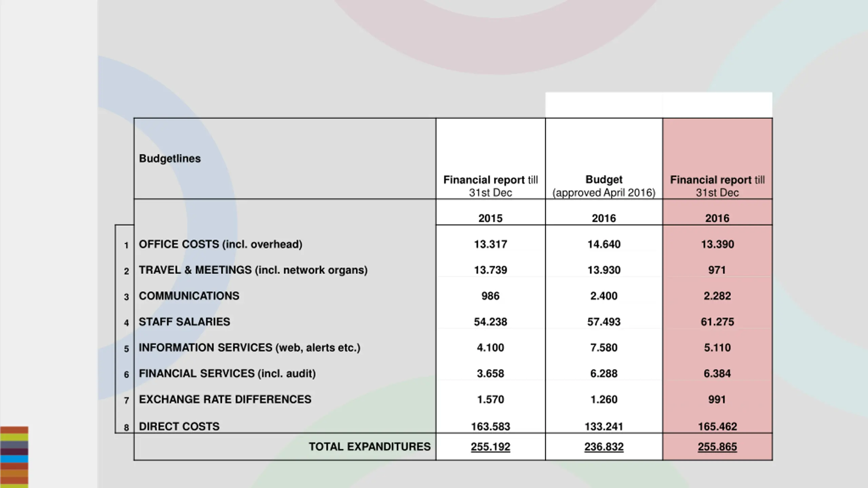Click exchange rate value '1.570'

(x=490, y=399)
